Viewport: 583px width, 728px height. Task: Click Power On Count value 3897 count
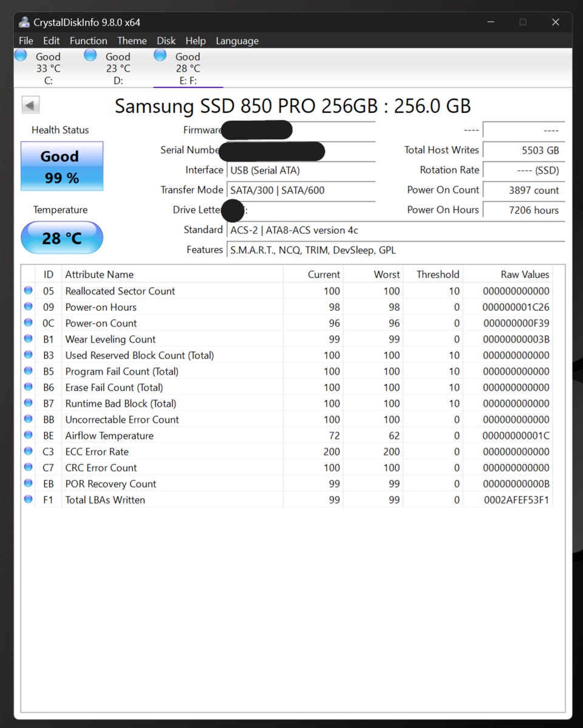point(524,191)
